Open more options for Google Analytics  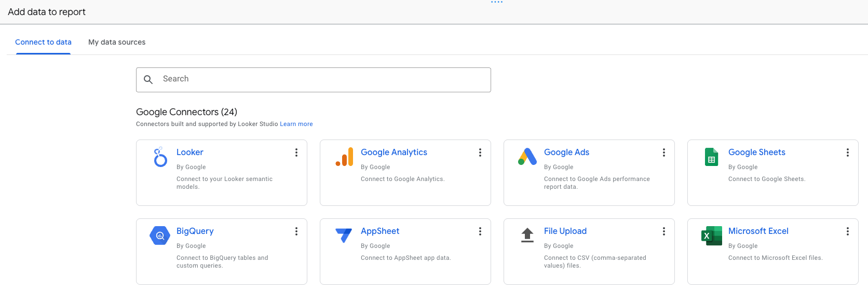480,152
